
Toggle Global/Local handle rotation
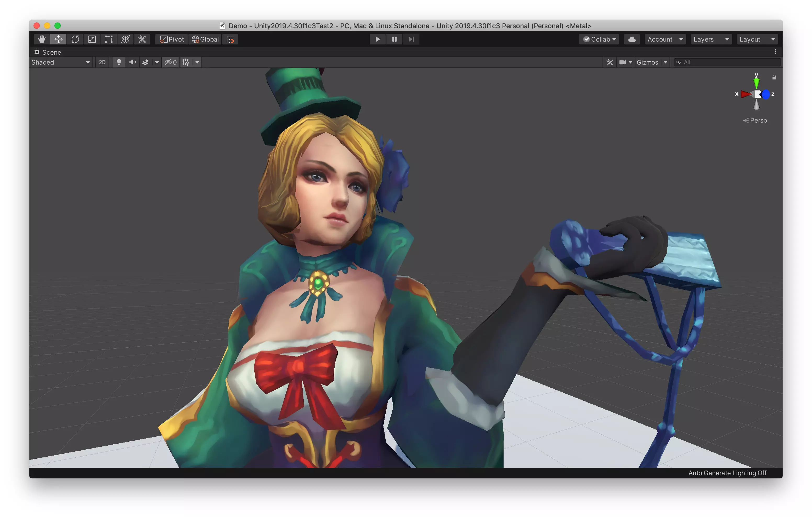[x=205, y=39]
